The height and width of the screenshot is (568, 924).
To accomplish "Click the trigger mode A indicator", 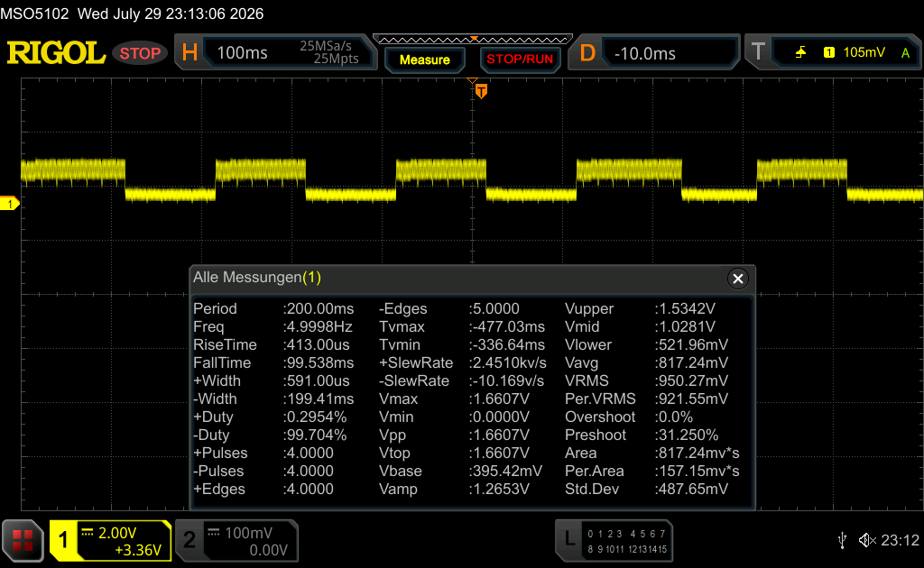I will pyautogui.click(x=905, y=53).
